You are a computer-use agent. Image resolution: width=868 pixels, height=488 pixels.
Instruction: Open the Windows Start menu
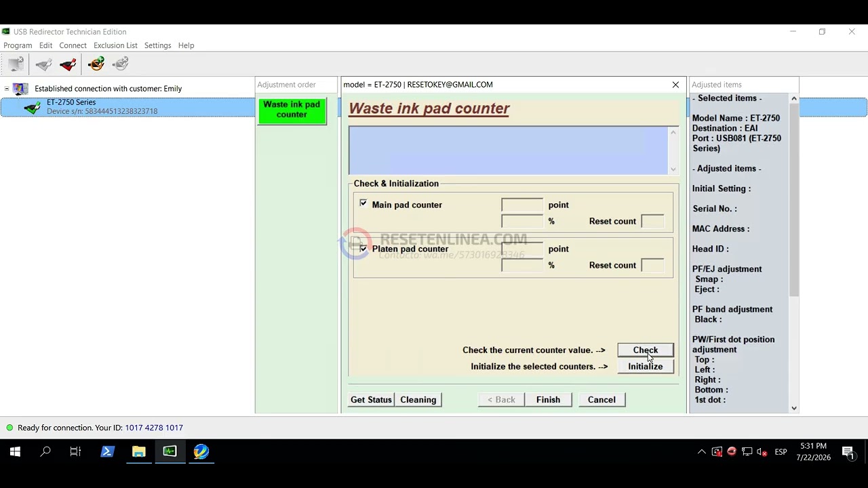coord(15,451)
